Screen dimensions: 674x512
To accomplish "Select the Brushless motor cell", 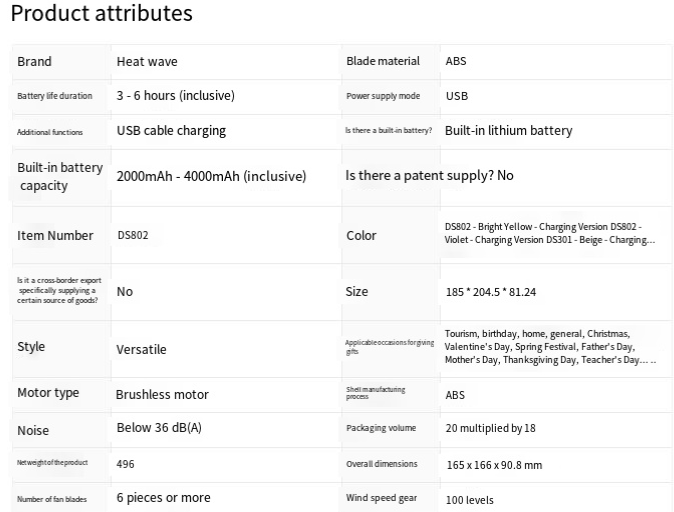I will click(162, 394).
